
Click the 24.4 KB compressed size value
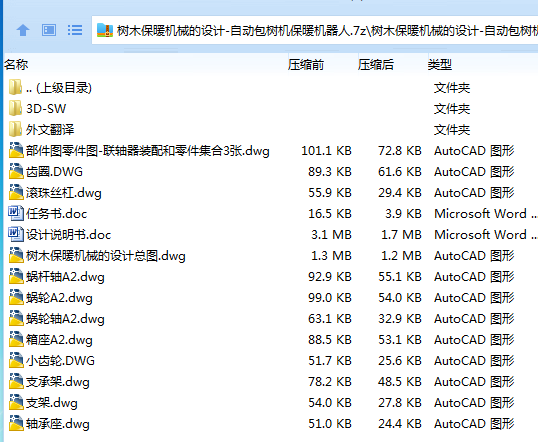(x=400, y=423)
